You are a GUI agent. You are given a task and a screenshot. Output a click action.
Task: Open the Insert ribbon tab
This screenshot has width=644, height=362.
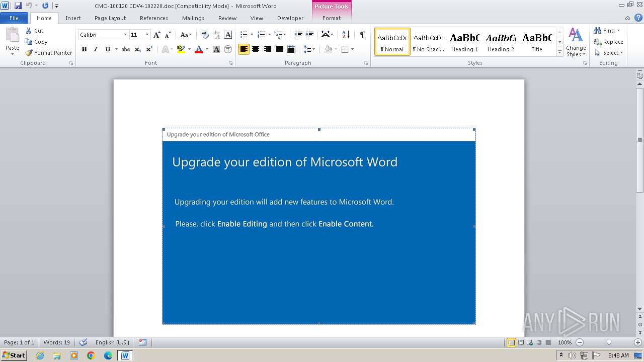73,18
